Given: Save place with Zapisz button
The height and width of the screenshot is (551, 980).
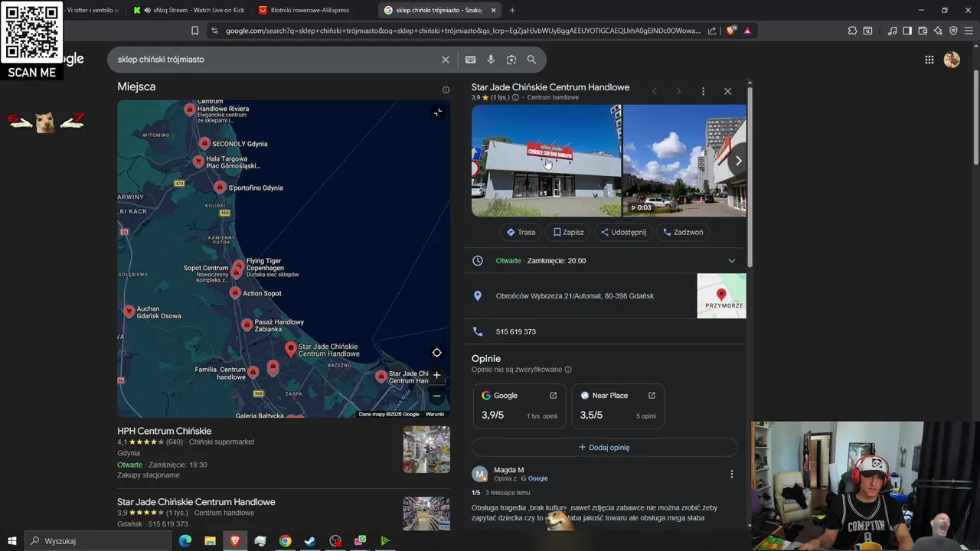Looking at the screenshot, I should (568, 232).
